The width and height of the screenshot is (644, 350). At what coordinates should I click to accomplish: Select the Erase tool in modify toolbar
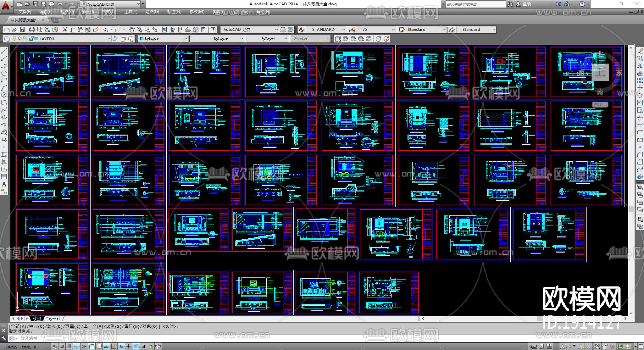(x=640, y=51)
